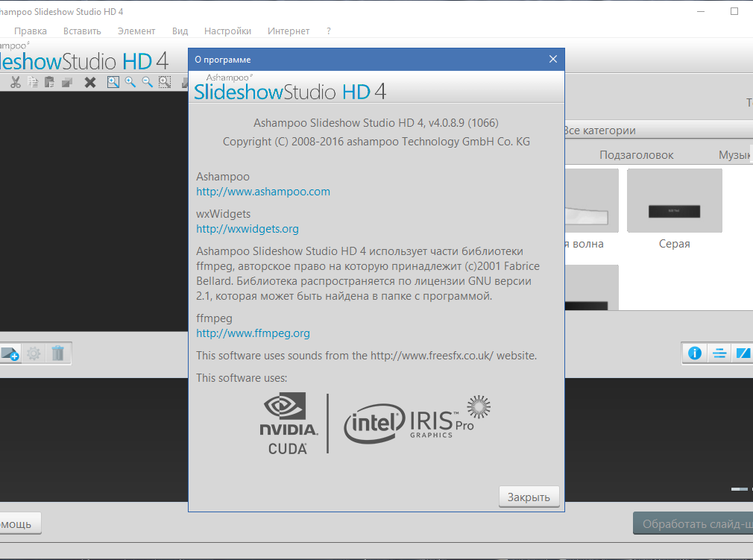Click the black X delete toolbar icon
The width and height of the screenshot is (753, 560).
(89, 82)
